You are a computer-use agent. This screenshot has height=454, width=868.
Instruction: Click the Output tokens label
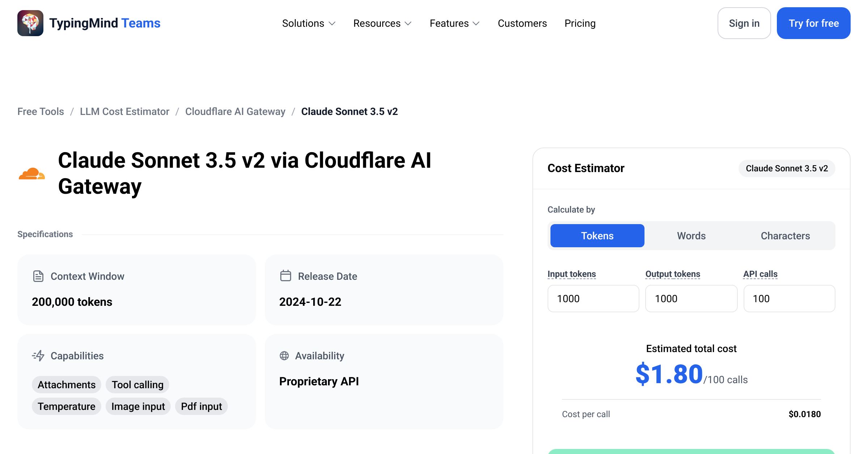point(673,274)
